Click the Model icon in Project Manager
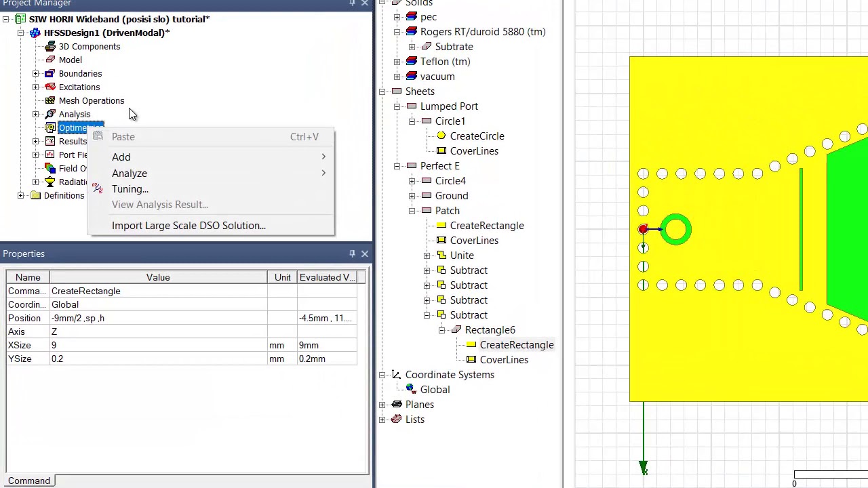Viewport: 868px width, 488px height. tap(50, 60)
